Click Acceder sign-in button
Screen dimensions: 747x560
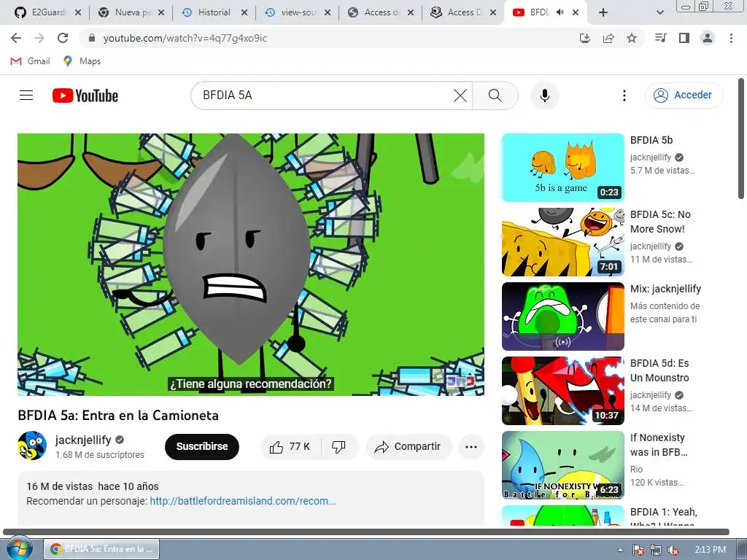pyautogui.click(x=684, y=96)
